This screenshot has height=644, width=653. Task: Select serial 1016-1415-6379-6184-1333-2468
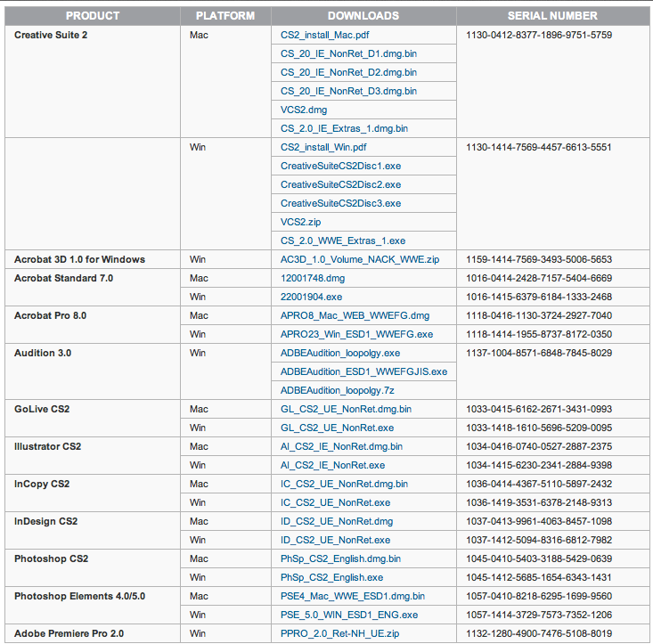pyautogui.click(x=539, y=298)
